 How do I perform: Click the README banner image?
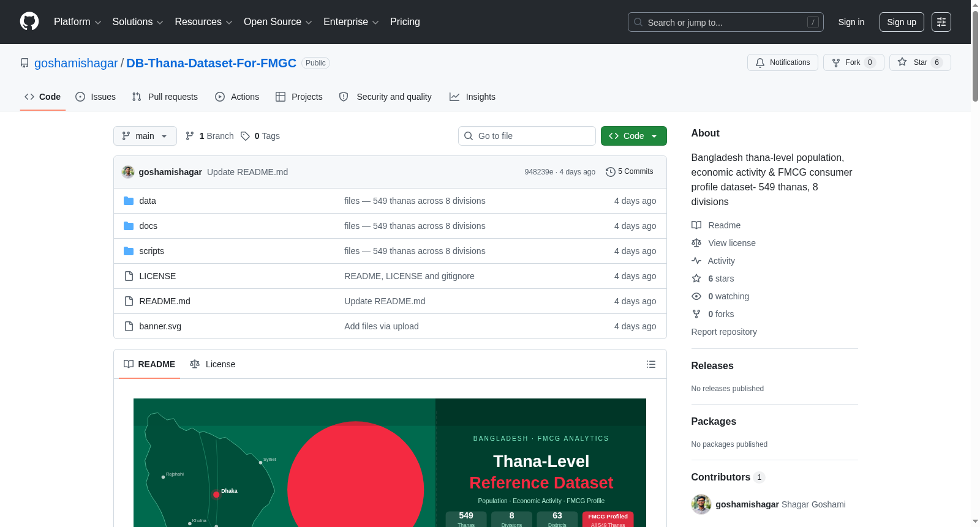coord(390,463)
